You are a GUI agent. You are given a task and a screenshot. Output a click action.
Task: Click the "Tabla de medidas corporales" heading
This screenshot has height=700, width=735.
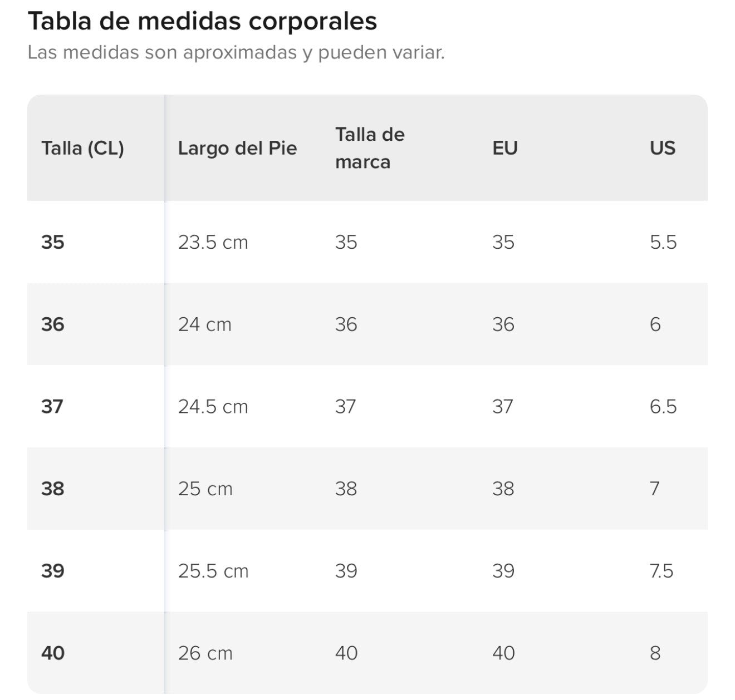[x=202, y=22]
